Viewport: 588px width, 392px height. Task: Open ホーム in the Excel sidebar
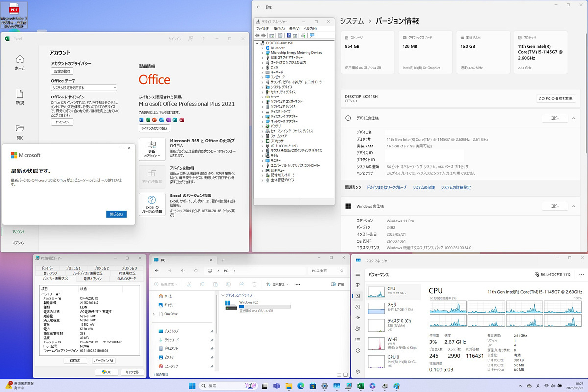point(20,62)
